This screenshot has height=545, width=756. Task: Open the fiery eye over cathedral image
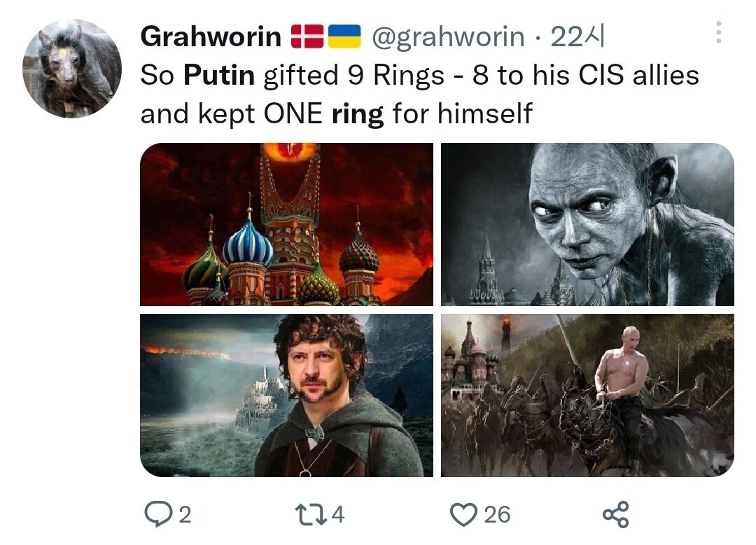286,224
